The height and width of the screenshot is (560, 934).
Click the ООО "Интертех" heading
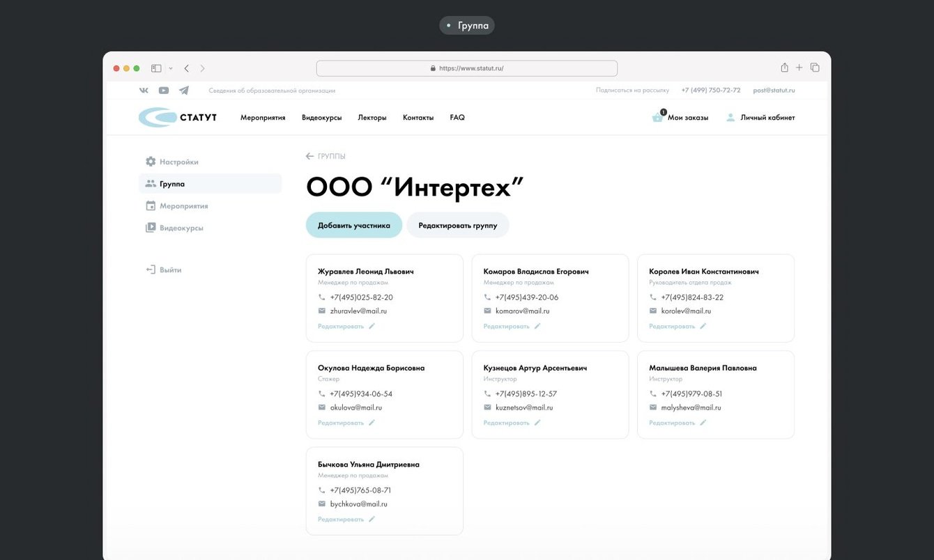coord(415,187)
